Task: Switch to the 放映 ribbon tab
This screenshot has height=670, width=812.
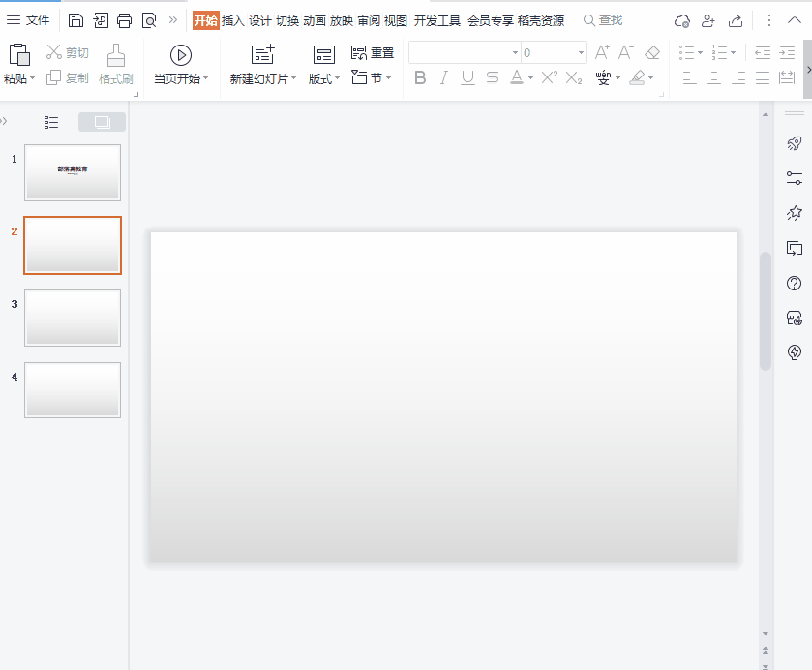Action: 342,20
